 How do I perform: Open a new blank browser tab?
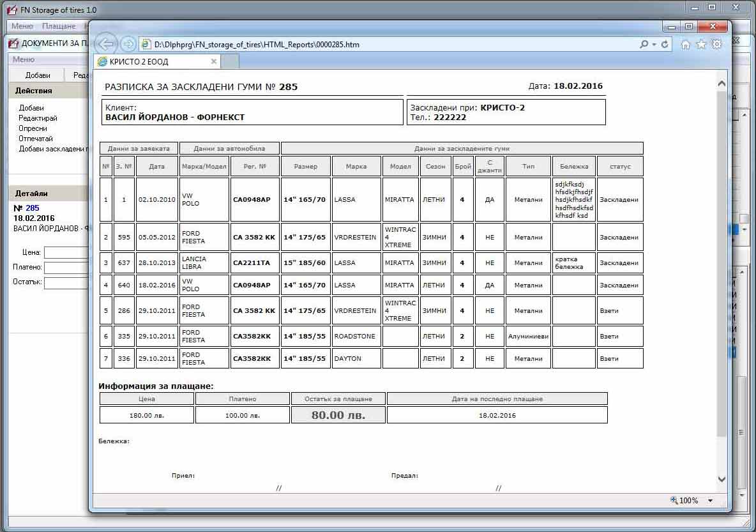(230, 61)
